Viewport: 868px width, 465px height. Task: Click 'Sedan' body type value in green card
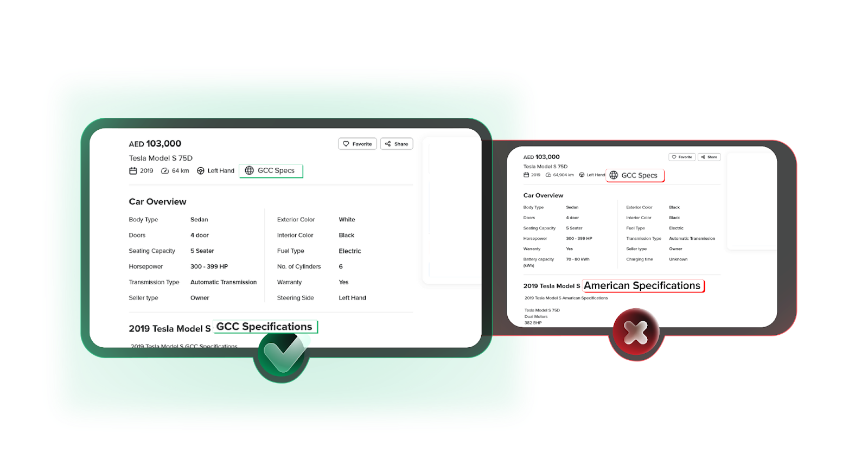point(199,220)
